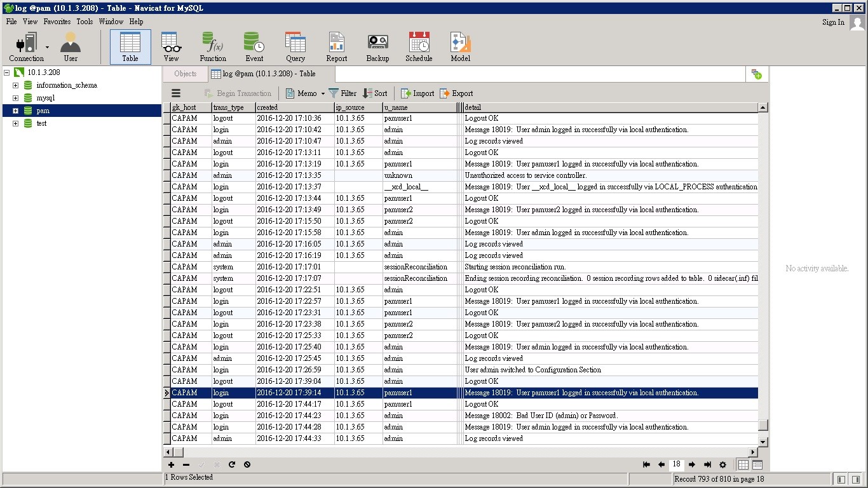Jump to the last page of records
This screenshot has height=488, width=868.
(707, 464)
